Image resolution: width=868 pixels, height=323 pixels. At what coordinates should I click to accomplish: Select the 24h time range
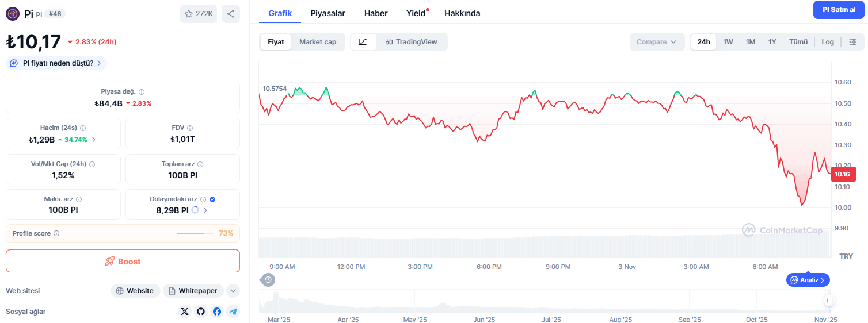coord(703,42)
